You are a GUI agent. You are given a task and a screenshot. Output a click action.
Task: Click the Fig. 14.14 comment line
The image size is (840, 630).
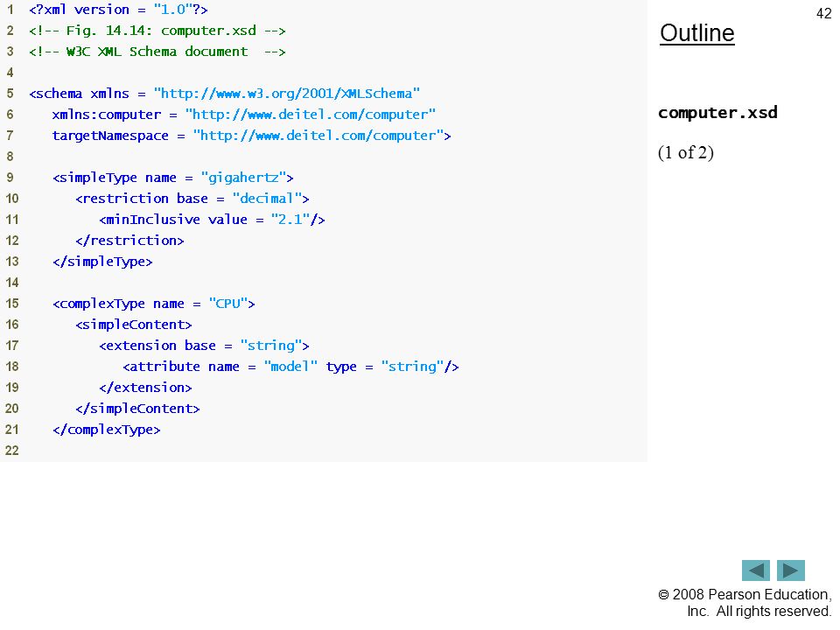[x=157, y=31]
